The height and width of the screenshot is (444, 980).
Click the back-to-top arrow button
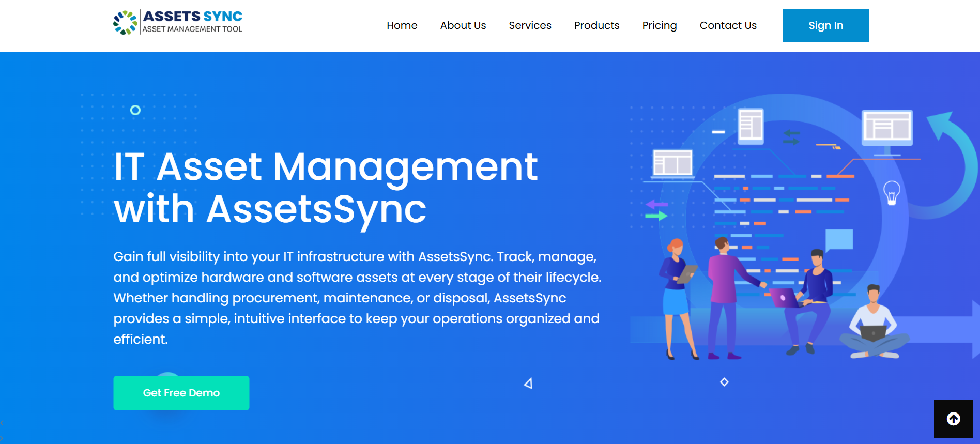pyautogui.click(x=953, y=419)
